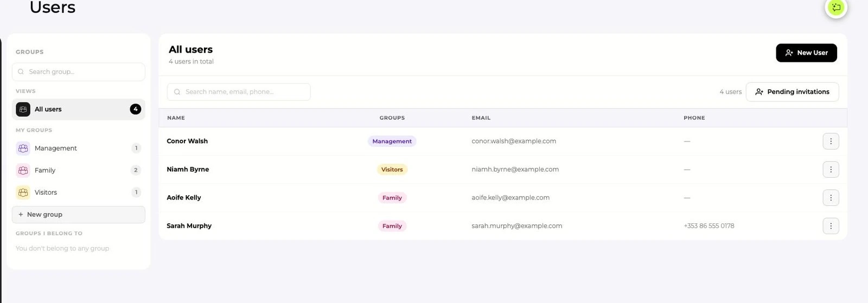Open options menu for Aoife Kelly

[x=831, y=198]
